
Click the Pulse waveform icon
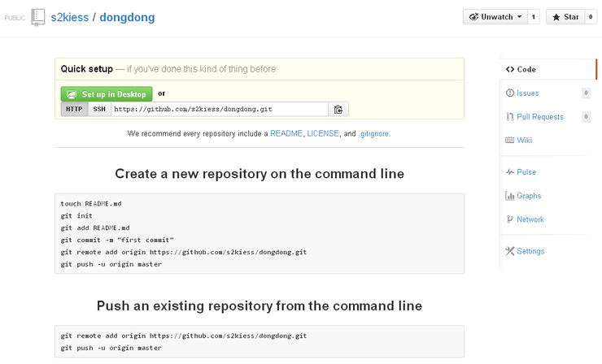(510, 172)
